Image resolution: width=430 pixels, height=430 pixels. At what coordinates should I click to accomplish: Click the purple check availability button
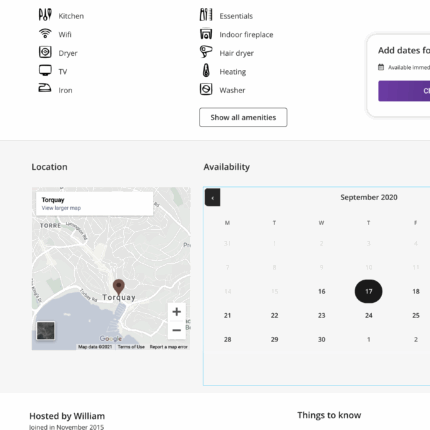point(404,91)
